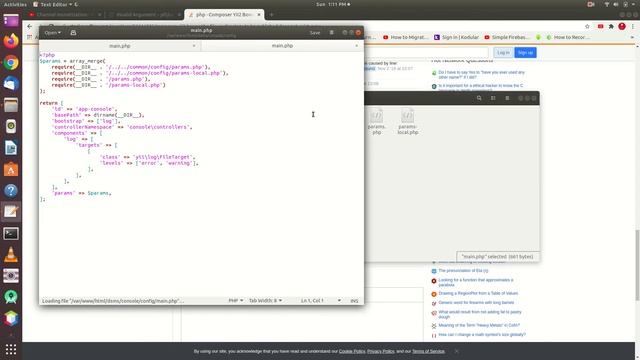640x360 pixels.
Task: Bookmark this page with the star icon
Action: click(x=587, y=26)
